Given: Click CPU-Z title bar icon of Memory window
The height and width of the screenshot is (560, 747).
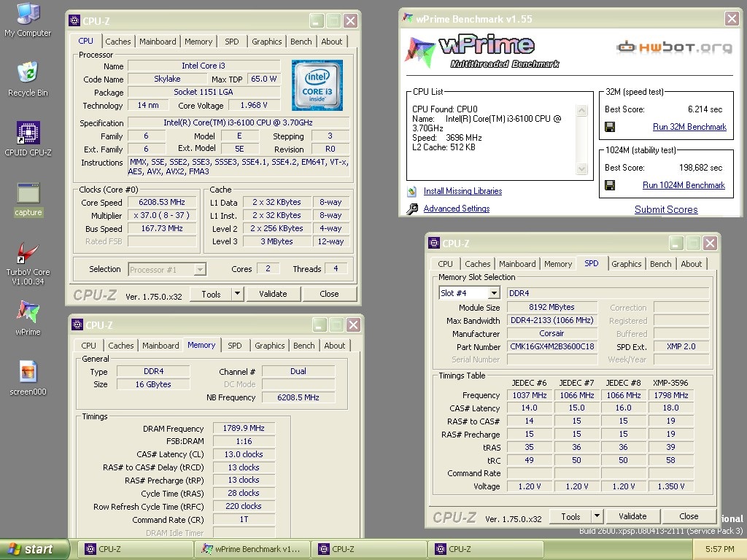Looking at the screenshot, I should click(77, 324).
